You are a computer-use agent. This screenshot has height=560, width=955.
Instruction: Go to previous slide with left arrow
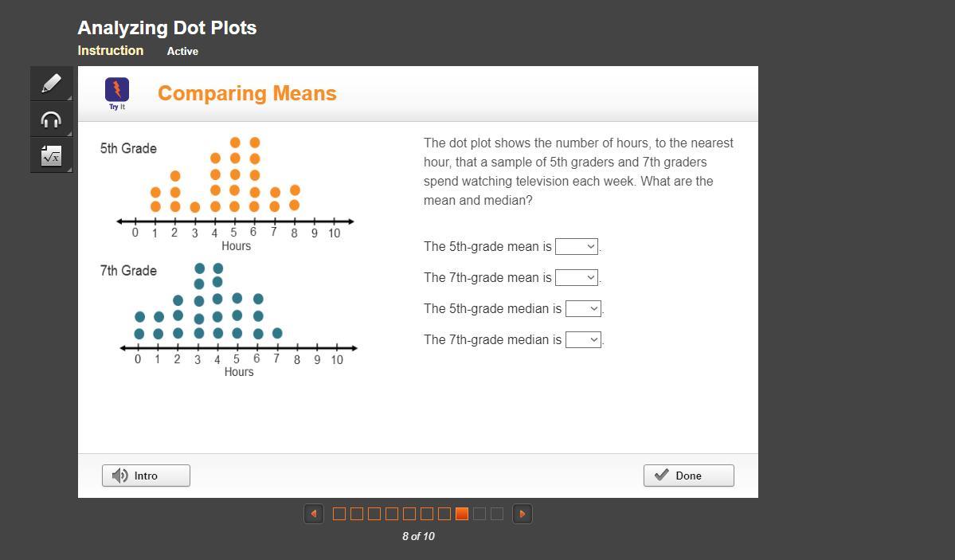pos(314,514)
